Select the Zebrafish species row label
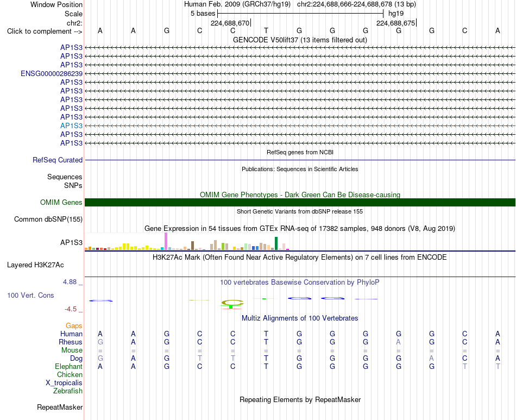 [x=68, y=391]
